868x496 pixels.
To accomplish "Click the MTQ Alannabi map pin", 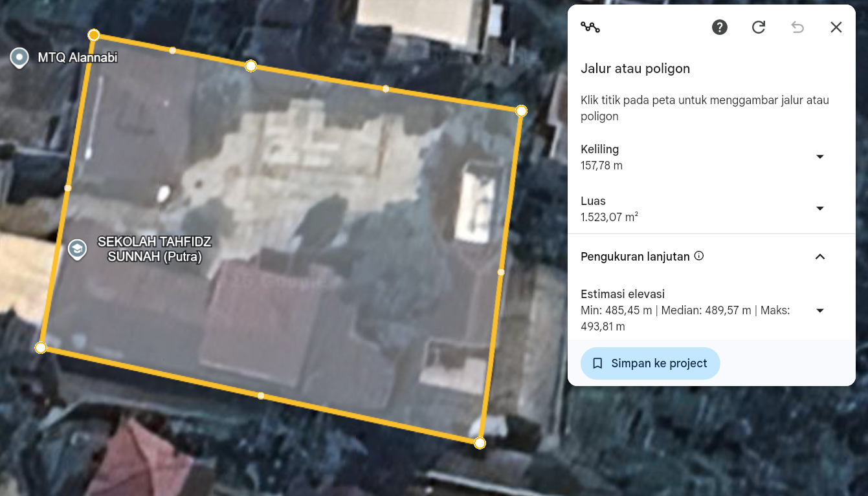I will point(19,58).
